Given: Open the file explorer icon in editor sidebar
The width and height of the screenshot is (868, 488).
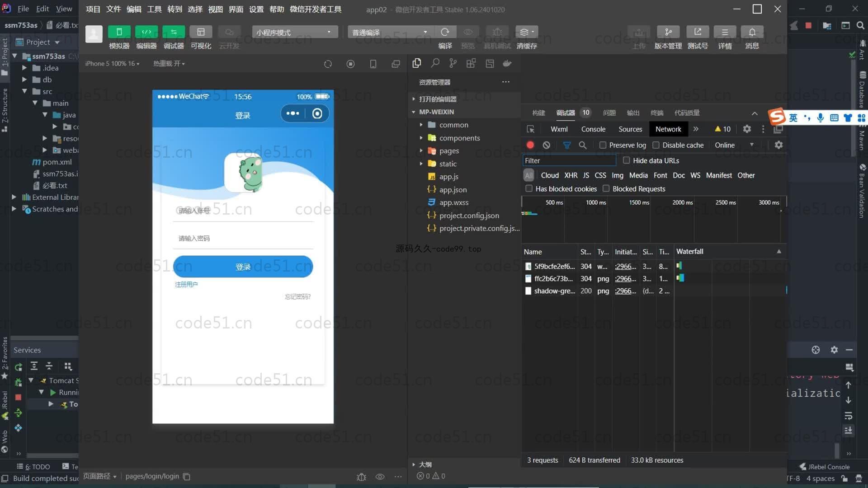Looking at the screenshot, I should click(417, 63).
